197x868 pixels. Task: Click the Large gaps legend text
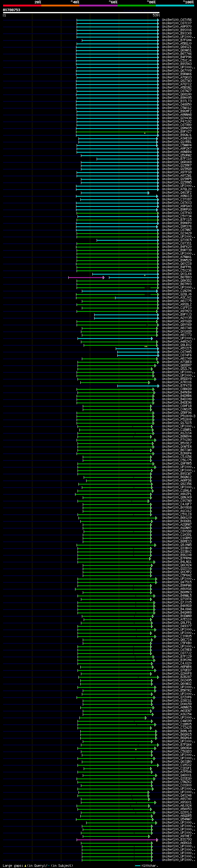38,865
